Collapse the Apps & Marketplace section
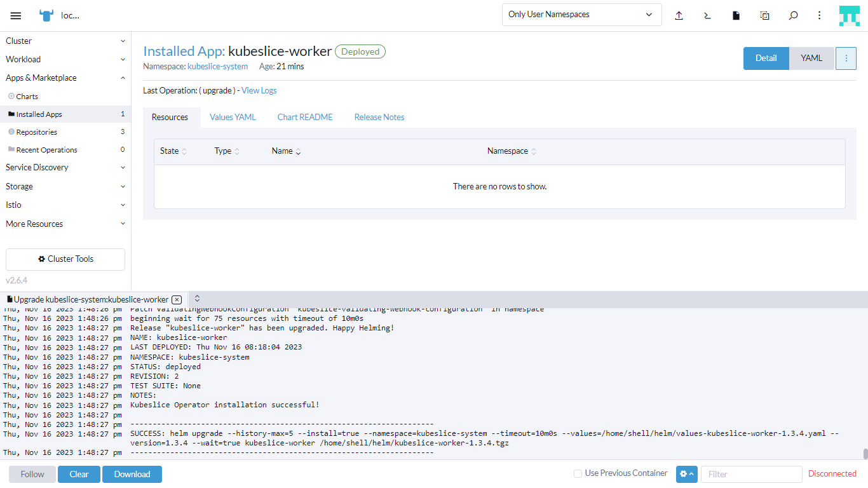868x488 pixels. (x=65, y=78)
